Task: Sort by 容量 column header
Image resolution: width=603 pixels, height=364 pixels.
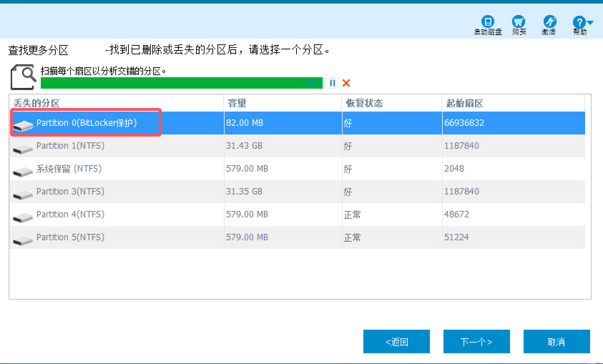Action: pos(237,103)
